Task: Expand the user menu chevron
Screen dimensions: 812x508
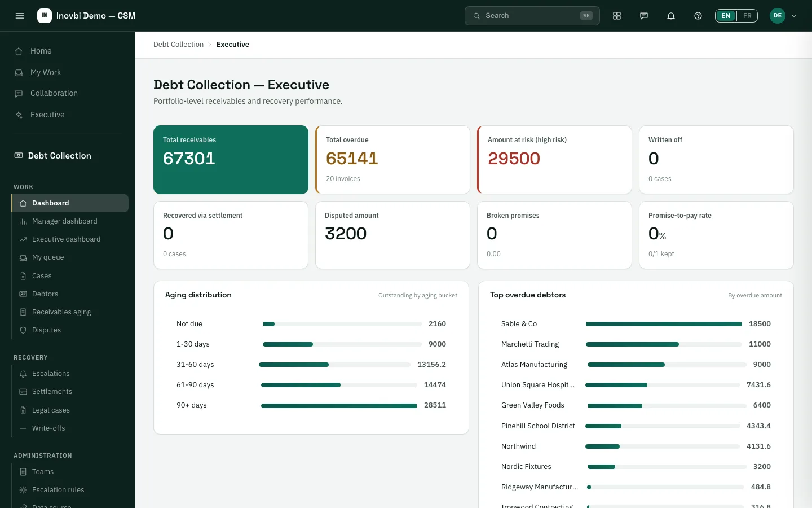Action: 794,16
